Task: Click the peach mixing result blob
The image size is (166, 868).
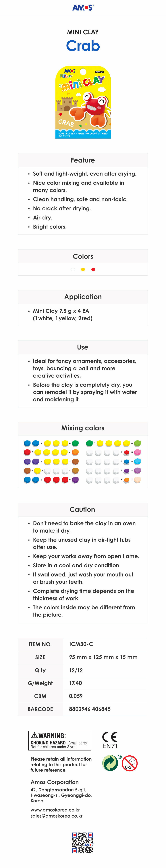Action: point(137,479)
